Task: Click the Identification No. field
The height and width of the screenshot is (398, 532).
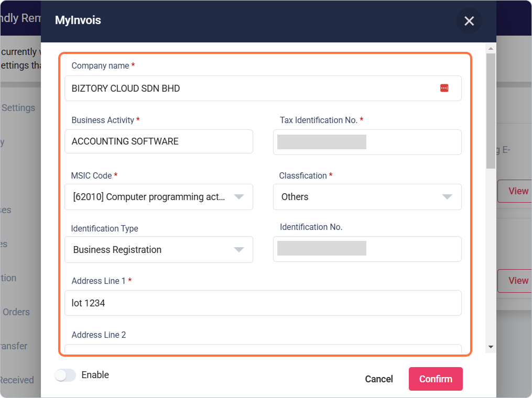Action: tap(367, 249)
